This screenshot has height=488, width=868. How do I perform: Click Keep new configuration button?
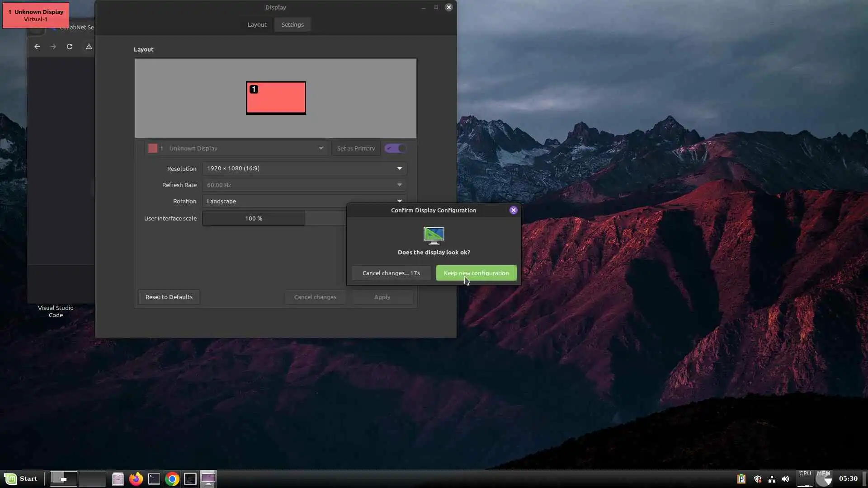pyautogui.click(x=476, y=273)
